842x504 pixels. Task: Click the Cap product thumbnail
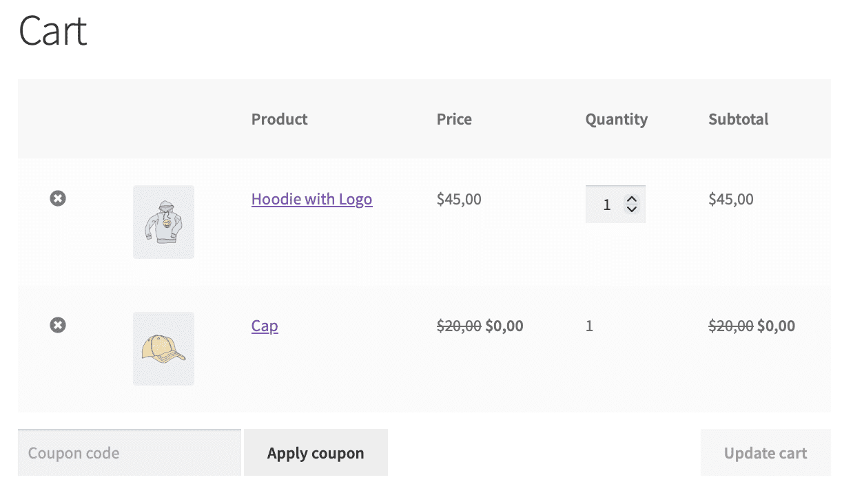[x=163, y=348]
